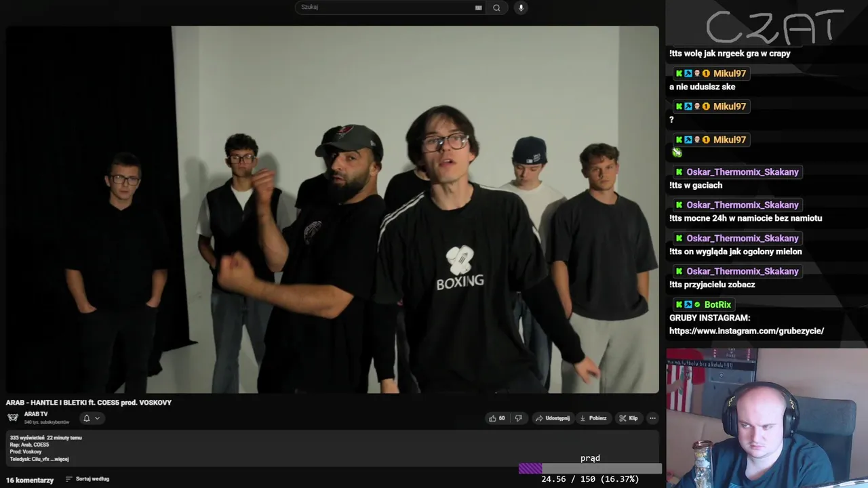The height and width of the screenshot is (488, 868).
Task: Open the ARAB TV channel avatar
Action: pyautogui.click(x=13, y=418)
